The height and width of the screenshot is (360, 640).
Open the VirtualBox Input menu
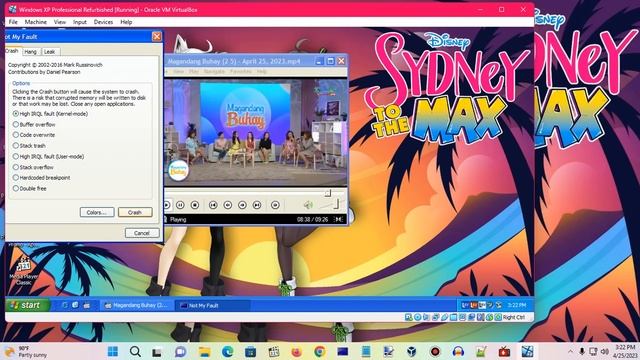(x=80, y=22)
